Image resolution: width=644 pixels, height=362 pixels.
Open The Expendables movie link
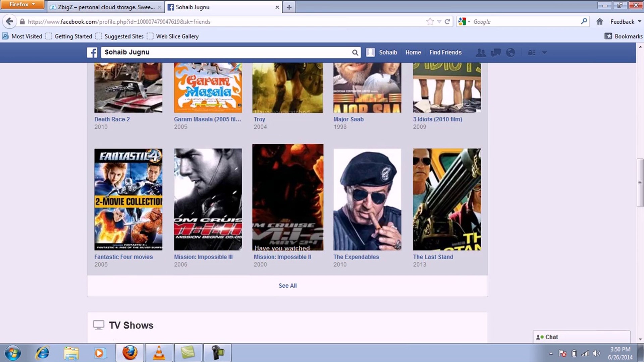[x=356, y=257]
